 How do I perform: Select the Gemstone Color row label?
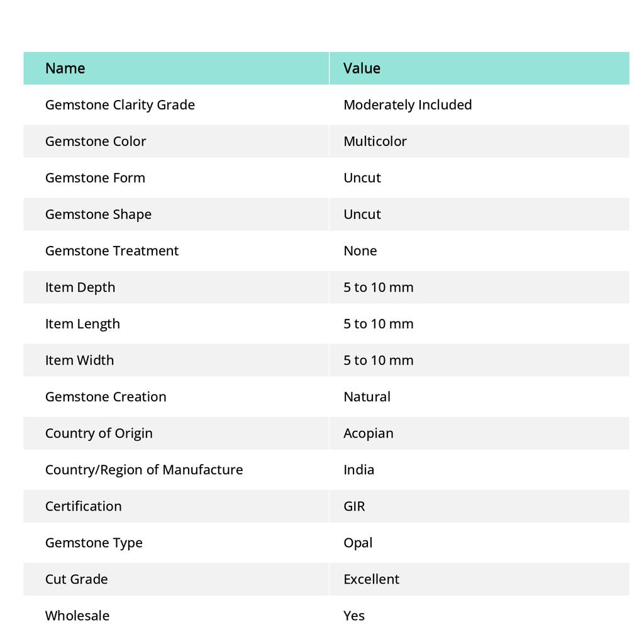pyautogui.click(x=96, y=142)
